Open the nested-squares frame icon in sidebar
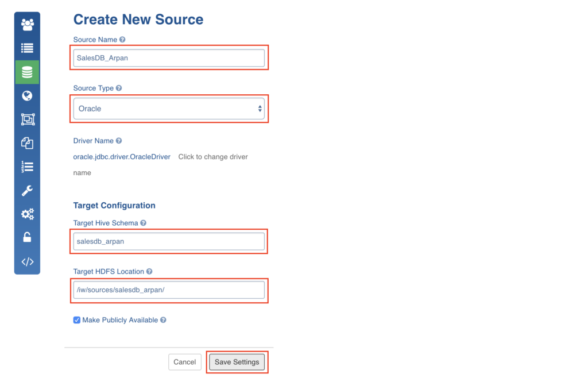This screenshot has height=378, width=588. (x=28, y=119)
